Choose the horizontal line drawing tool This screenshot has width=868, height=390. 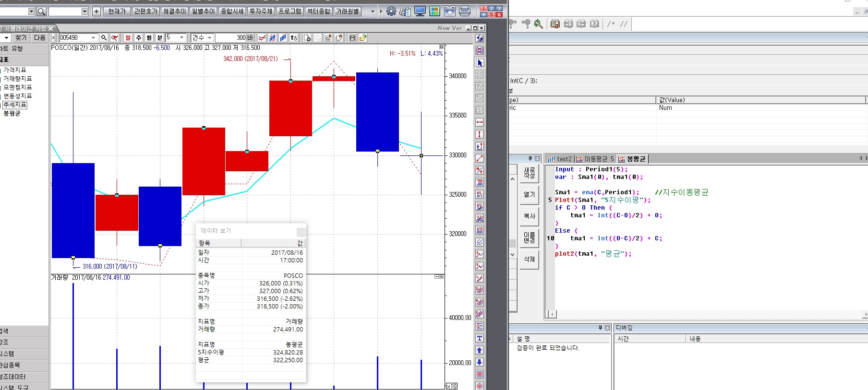[x=480, y=122]
